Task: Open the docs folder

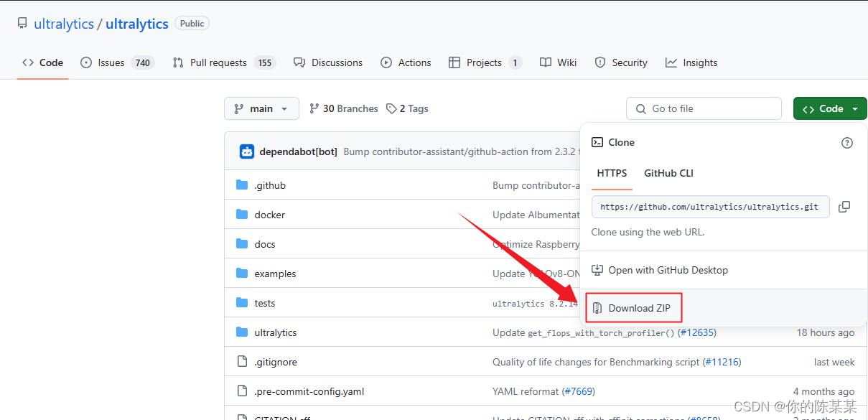Action: [265, 244]
